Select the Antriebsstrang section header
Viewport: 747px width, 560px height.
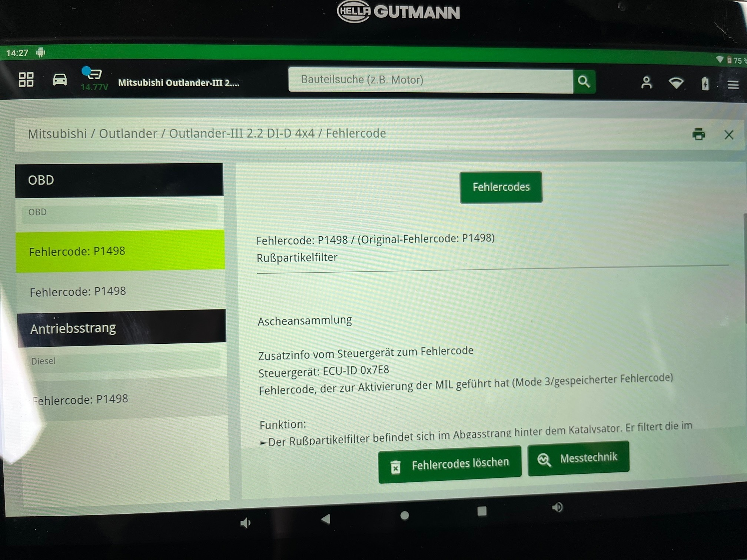(122, 328)
